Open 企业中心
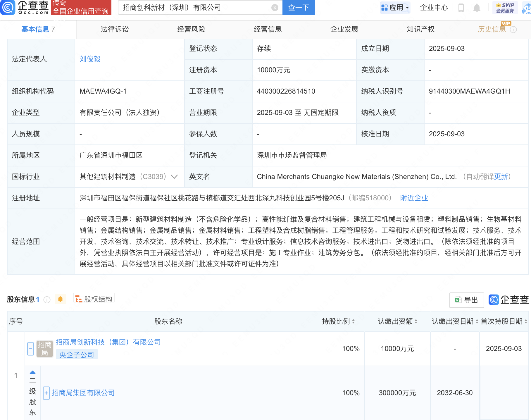 (434, 8)
